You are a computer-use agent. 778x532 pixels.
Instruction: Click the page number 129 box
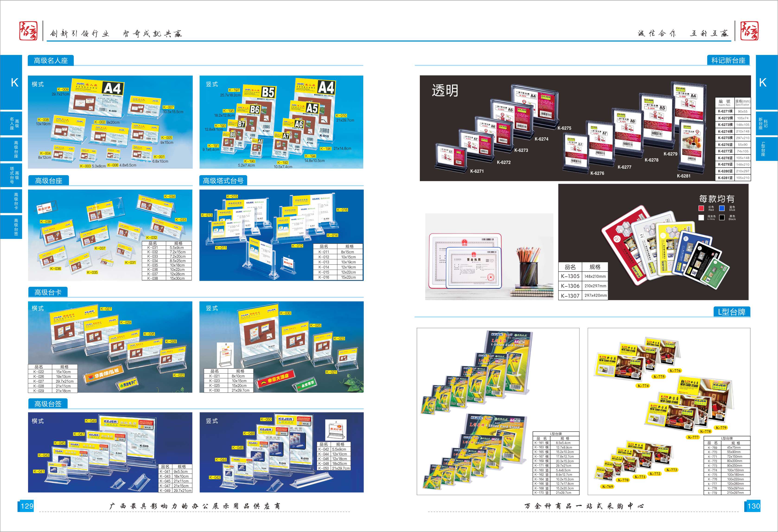(x=26, y=506)
